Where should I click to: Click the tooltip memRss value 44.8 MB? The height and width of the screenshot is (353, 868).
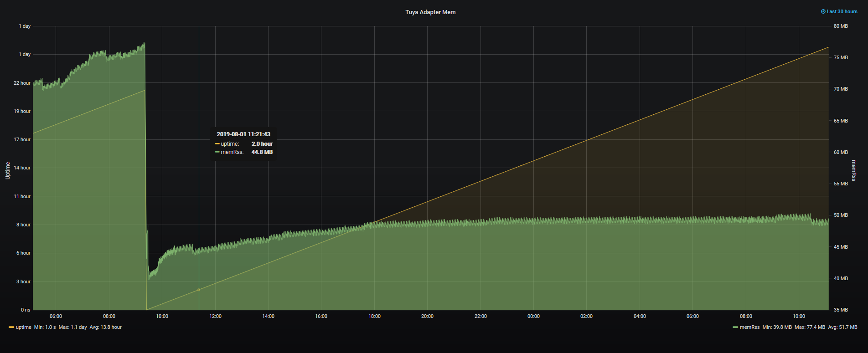tap(262, 152)
